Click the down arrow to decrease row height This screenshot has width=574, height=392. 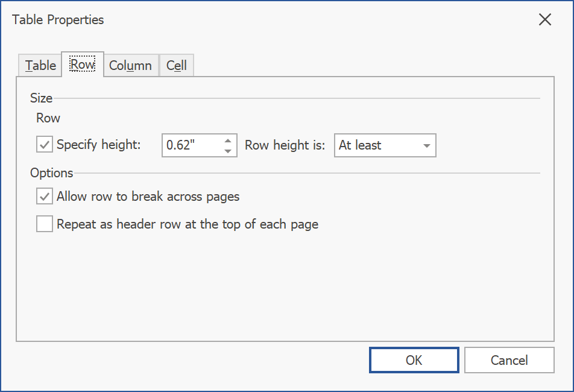click(227, 151)
